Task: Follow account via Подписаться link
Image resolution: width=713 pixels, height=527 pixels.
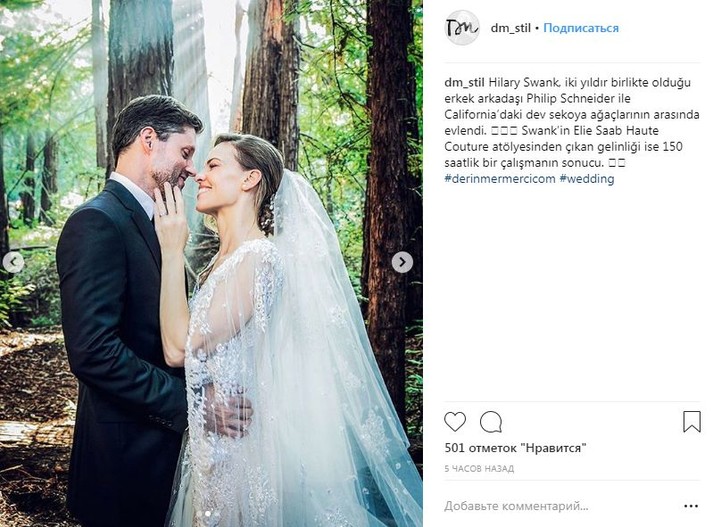Action: [581, 28]
